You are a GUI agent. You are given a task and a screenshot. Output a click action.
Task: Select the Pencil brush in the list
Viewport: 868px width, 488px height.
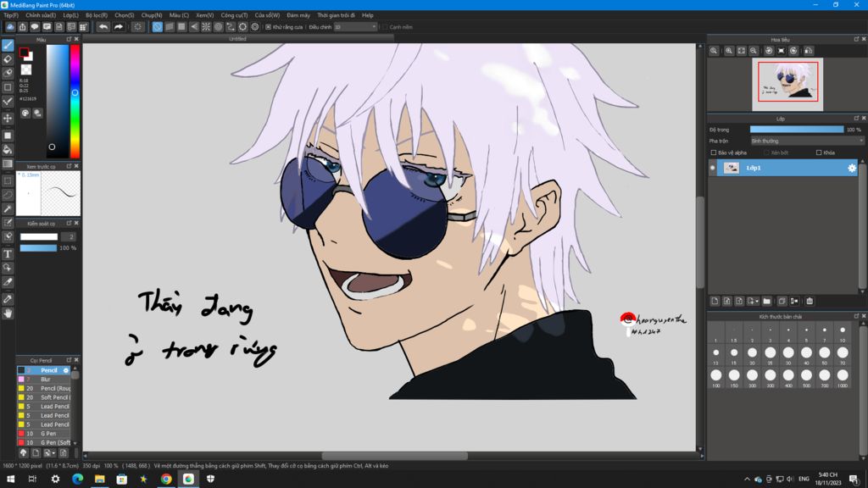coord(44,370)
